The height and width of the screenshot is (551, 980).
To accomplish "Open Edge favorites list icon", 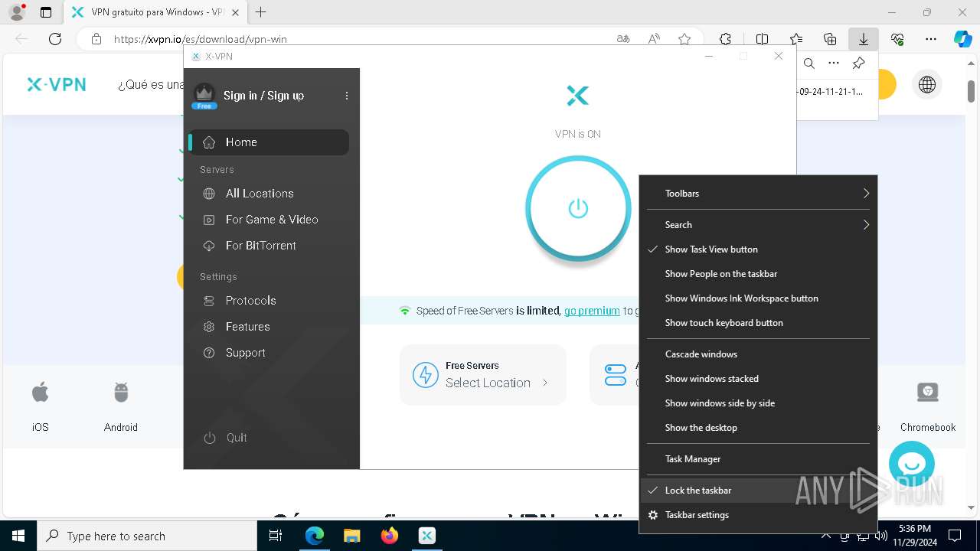I will tap(796, 39).
